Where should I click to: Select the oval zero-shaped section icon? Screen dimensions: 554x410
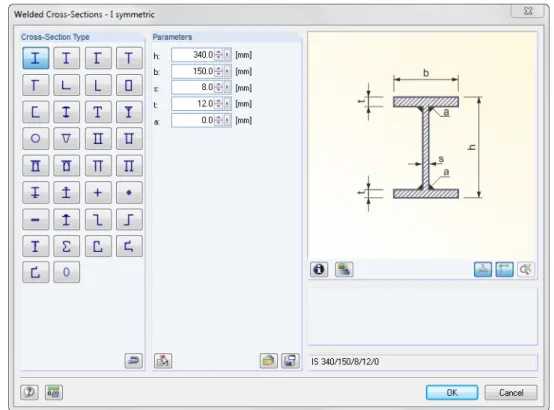pyautogui.click(x=66, y=272)
